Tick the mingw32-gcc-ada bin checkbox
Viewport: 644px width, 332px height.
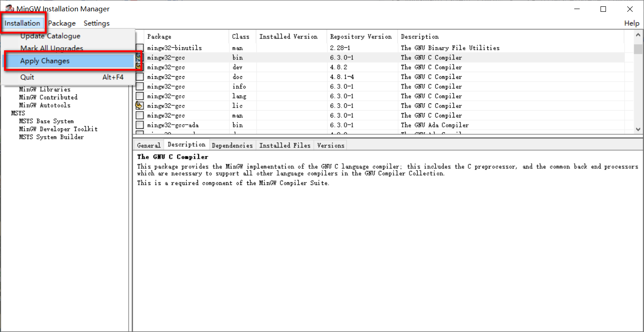pos(139,125)
